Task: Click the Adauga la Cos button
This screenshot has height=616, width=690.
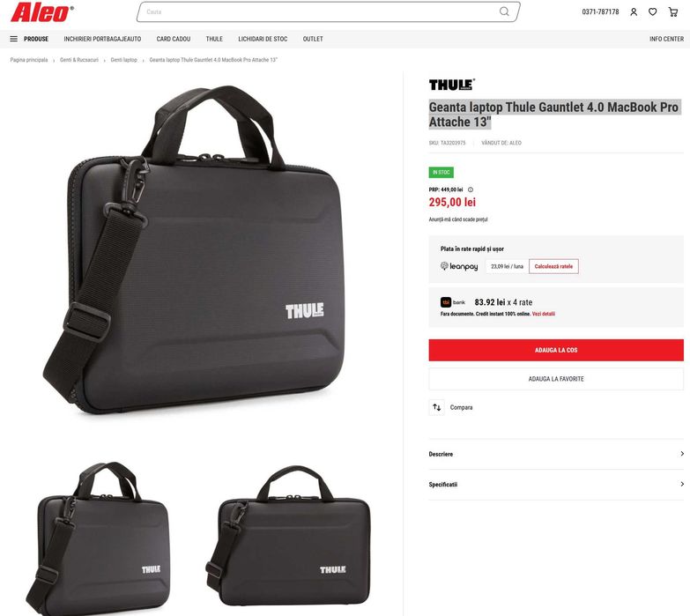Action: (556, 350)
